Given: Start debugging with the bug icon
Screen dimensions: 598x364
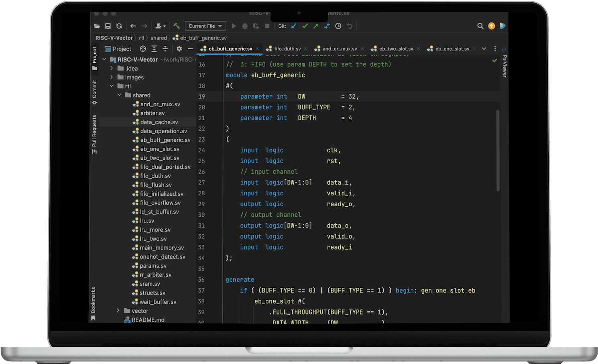Looking at the screenshot, I should [245, 26].
